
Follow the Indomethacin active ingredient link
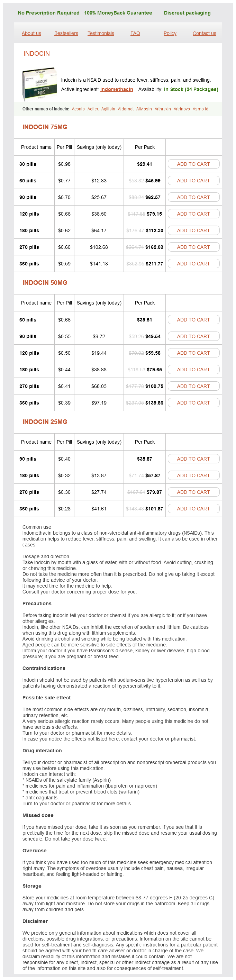(x=117, y=89)
